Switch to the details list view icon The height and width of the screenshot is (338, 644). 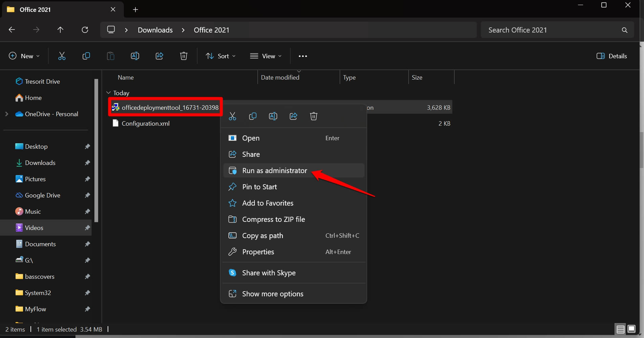pos(620,329)
